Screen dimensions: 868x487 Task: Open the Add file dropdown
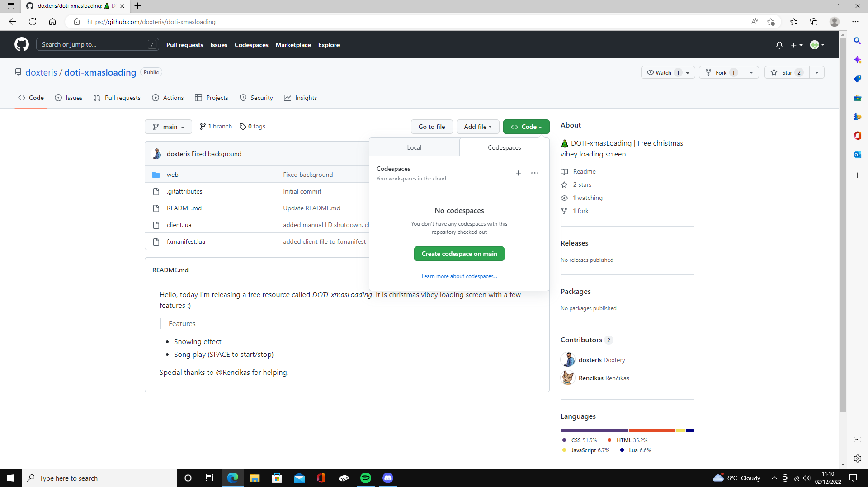click(x=477, y=127)
